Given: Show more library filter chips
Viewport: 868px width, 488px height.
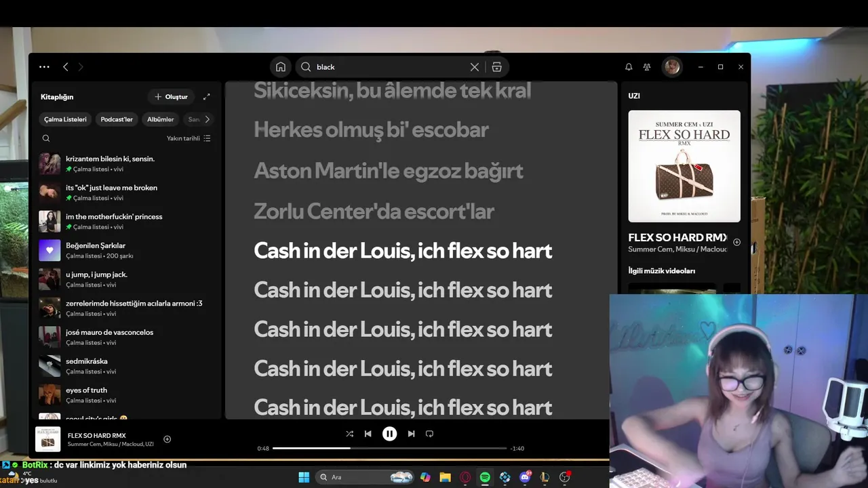Looking at the screenshot, I should pos(207,119).
